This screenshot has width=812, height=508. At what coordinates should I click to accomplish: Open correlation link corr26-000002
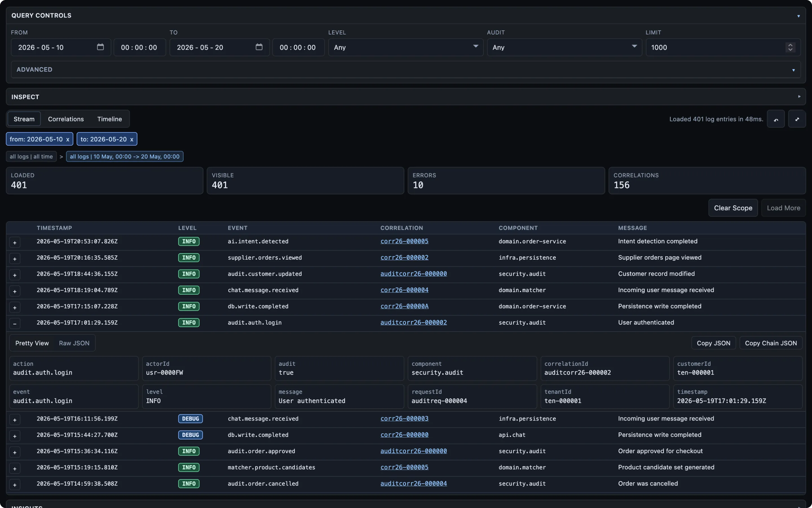[404, 257]
